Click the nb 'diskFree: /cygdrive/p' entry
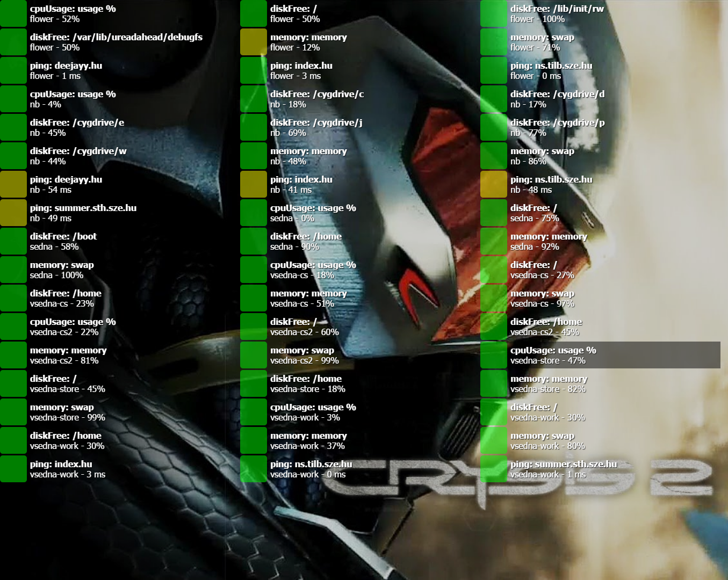 click(600, 127)
